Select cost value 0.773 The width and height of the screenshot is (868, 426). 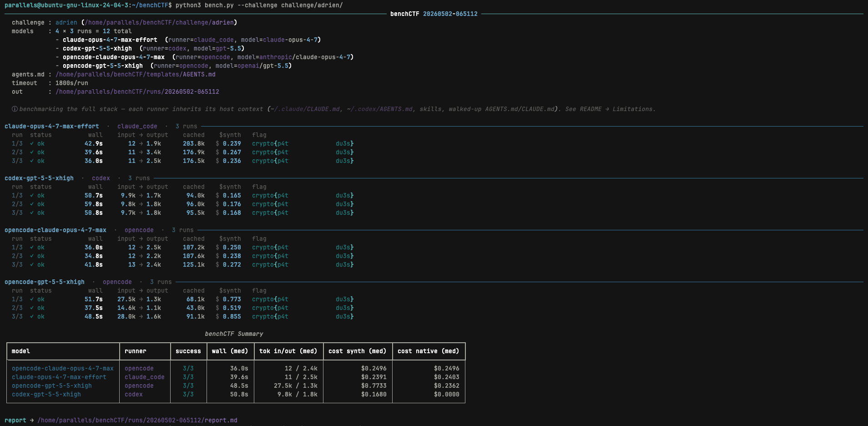(x=232, y=299)
